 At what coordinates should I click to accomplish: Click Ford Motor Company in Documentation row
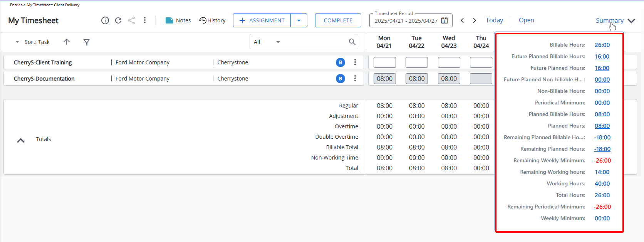pyautogui.click(x=143, y=79)
